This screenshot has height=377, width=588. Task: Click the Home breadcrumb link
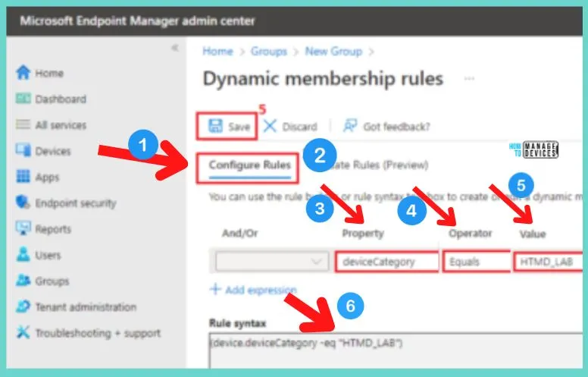[x=217, y=51]
